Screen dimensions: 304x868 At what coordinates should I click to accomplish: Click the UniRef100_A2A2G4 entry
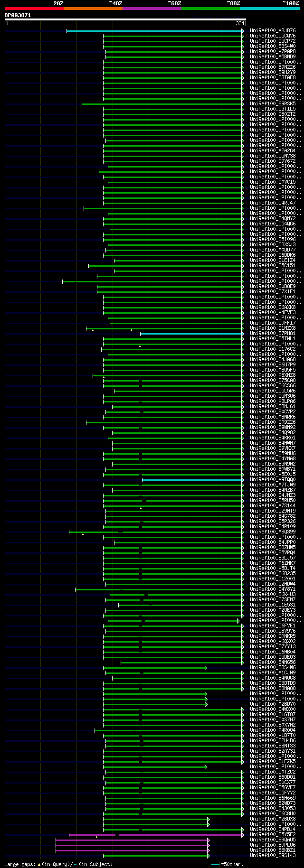point(273,151)
